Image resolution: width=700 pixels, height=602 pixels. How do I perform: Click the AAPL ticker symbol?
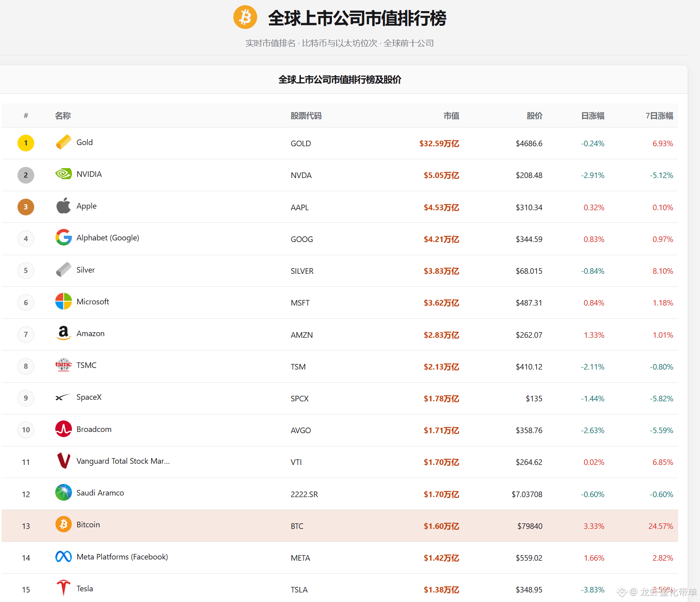point(300,207)
